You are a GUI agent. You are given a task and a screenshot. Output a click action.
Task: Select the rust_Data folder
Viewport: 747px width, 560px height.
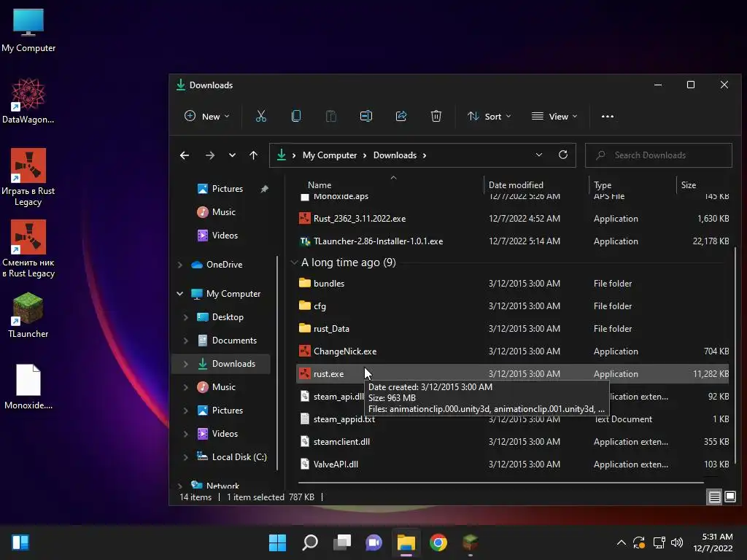[x=513, y=329]
